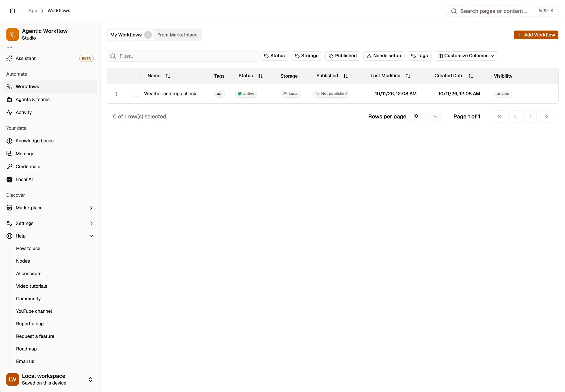565x392 pixels.
Task: Sort by Name column arrows
Action: [x=168, y=76]
